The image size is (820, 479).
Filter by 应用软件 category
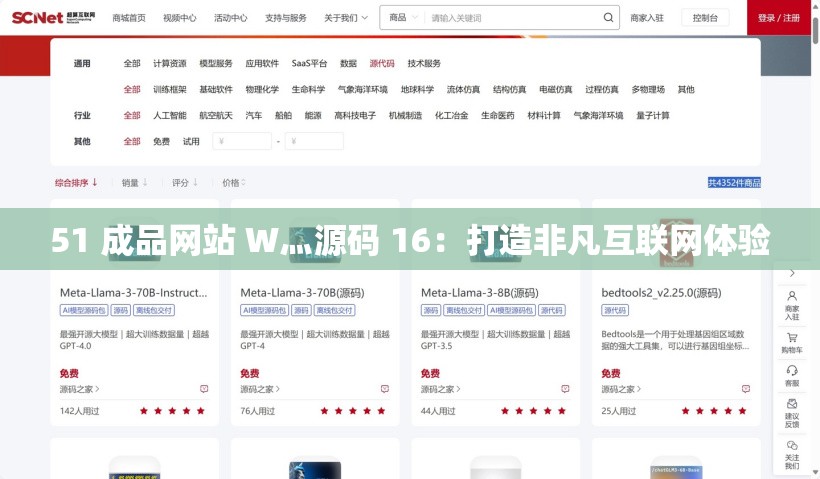(x=262, y=63)
